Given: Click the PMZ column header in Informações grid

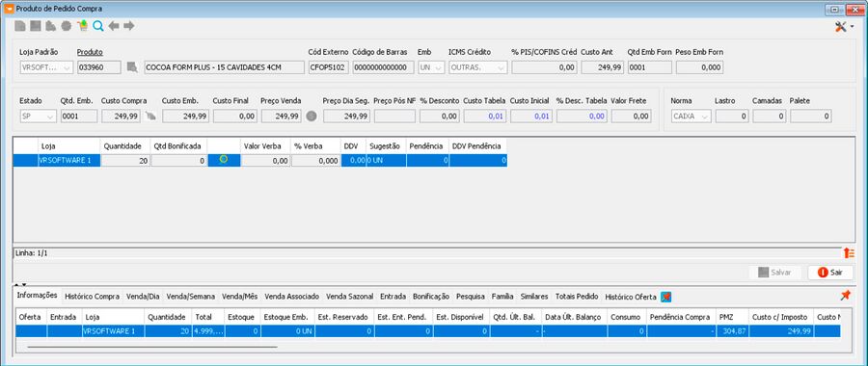Looking at the screenshot, I should pos(732,317).
